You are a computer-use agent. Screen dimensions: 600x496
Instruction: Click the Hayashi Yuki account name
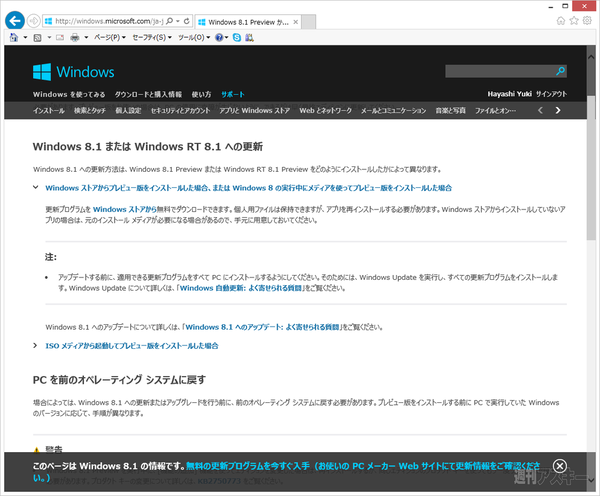pos(509,94)
